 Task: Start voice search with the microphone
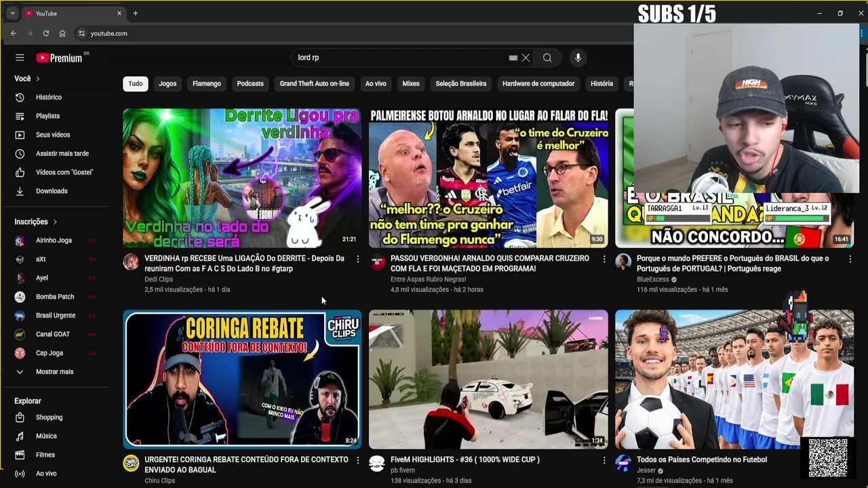click(578, 58)
